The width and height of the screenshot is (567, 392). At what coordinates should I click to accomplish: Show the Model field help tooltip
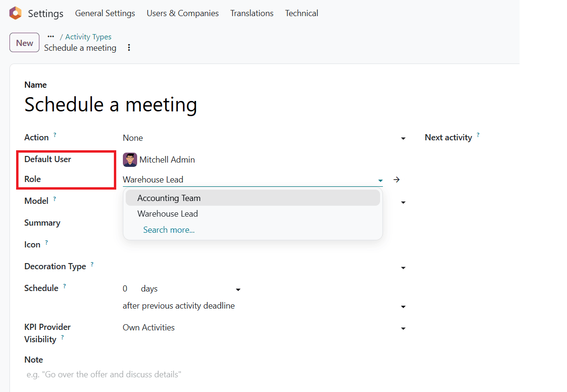point(55,199)
